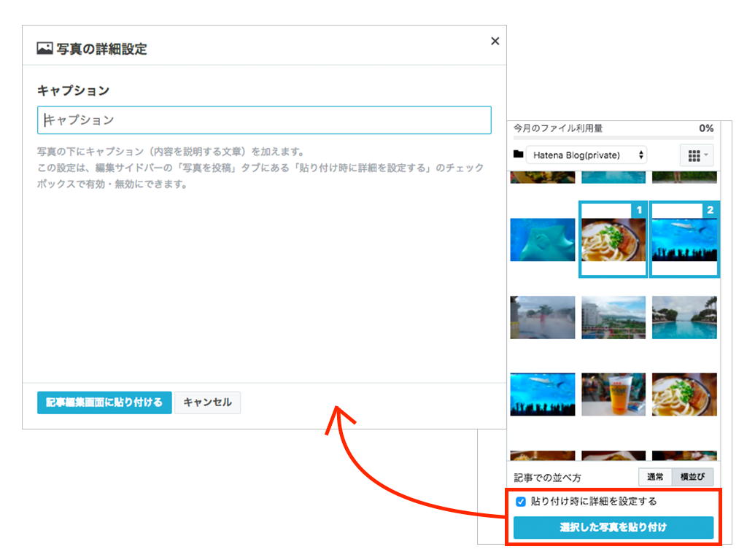Select the beer cup photo thumbnail
Viewport: 747px width, 560px height.
coord(613,394)
